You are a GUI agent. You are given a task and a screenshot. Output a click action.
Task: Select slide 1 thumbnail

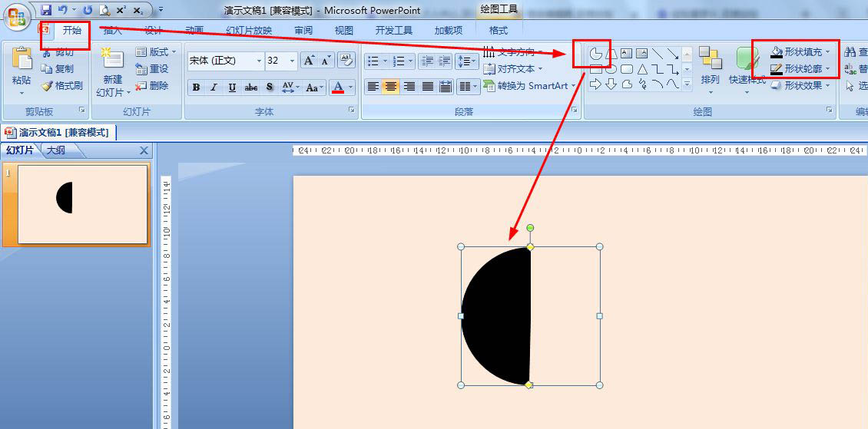82,205
